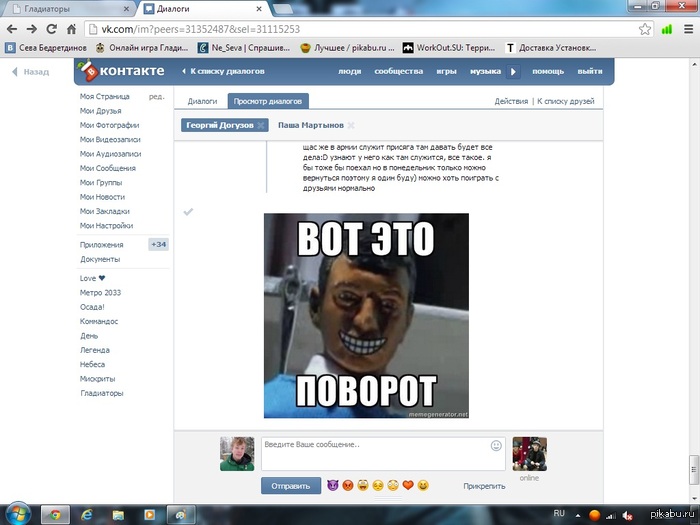Open the Paint taskbar icon

tap(181, 515)
